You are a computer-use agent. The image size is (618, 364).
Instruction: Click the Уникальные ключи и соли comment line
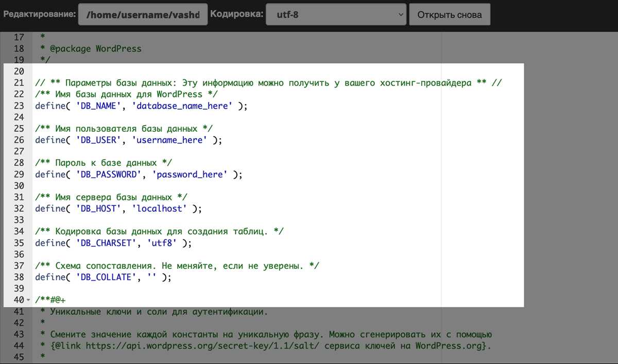click(153, 311)
